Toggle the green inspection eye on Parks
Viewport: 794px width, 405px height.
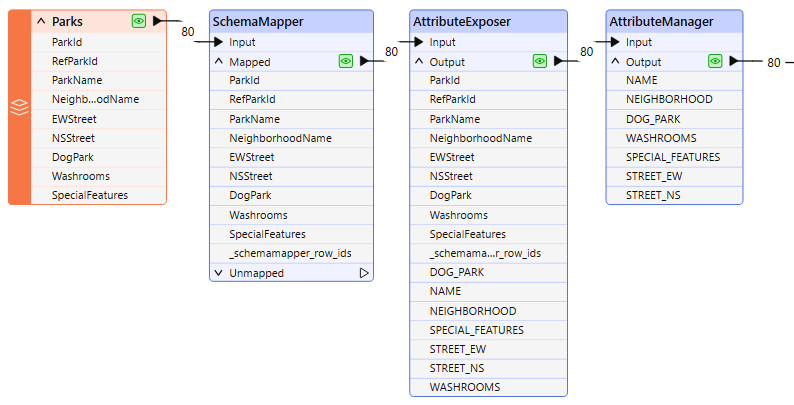(139, 21)
